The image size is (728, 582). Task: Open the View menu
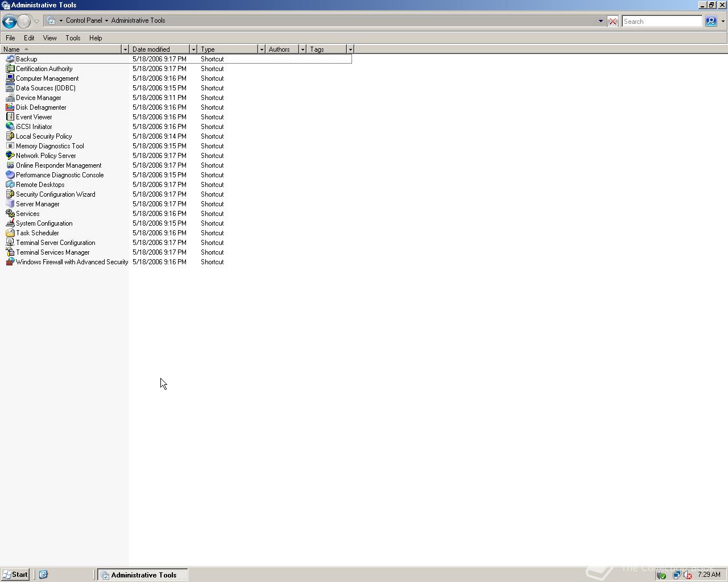tap(49, 38)
